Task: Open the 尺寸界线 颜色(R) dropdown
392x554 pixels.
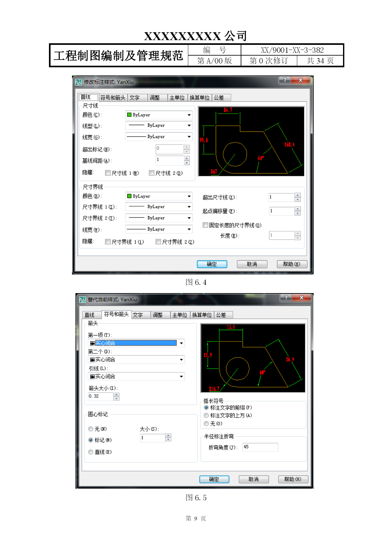Action: click(159, 196)
